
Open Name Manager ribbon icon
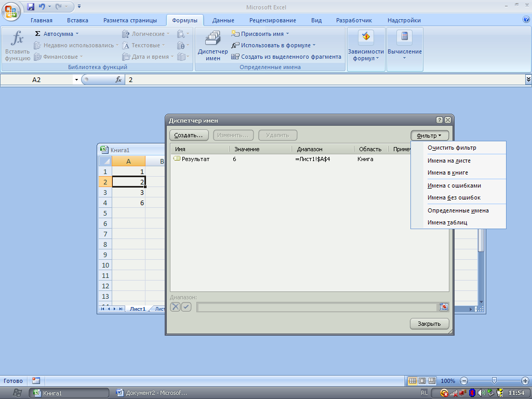pos(212,46)
